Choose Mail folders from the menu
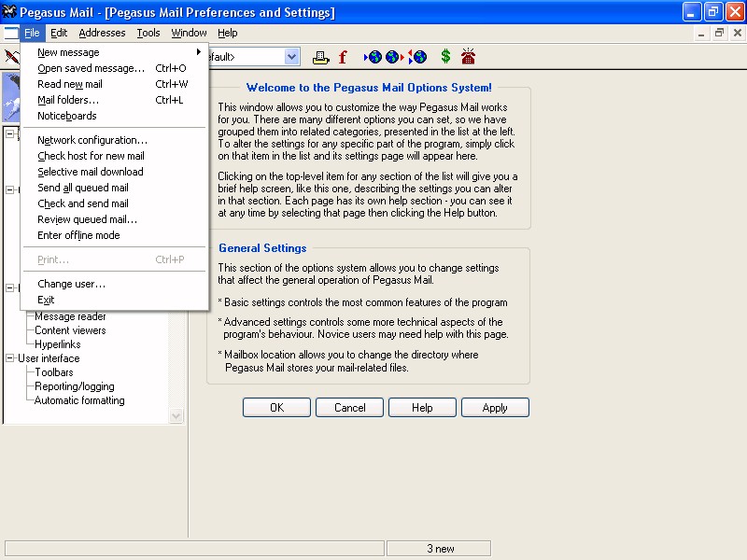The image size is (747, 560). point(114,100)
